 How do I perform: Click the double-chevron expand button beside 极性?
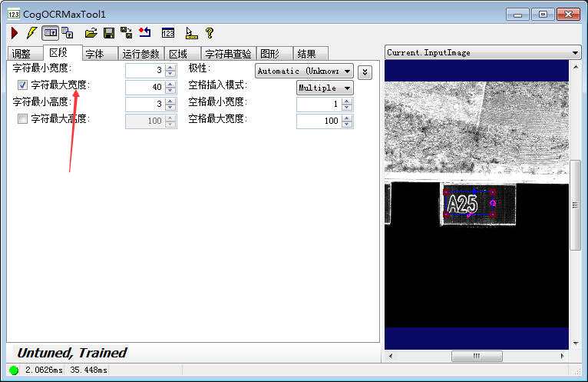tap(365, 71)
